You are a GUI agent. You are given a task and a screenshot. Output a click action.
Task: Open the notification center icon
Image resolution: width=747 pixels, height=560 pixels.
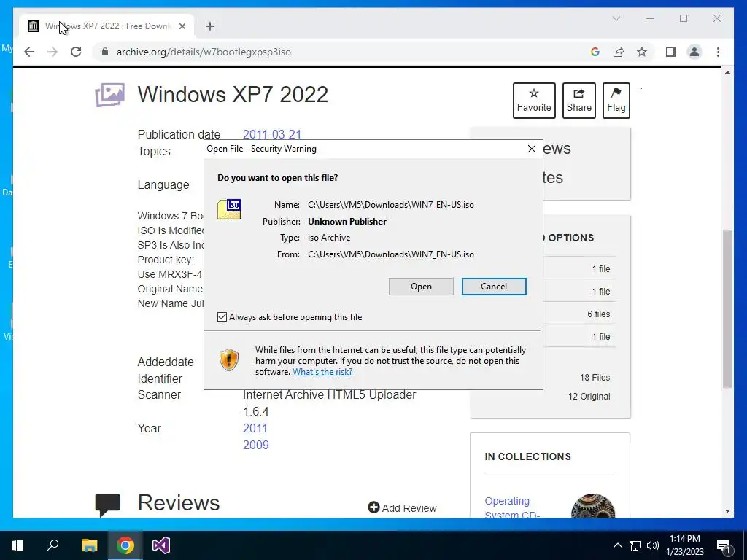[724, 545]
